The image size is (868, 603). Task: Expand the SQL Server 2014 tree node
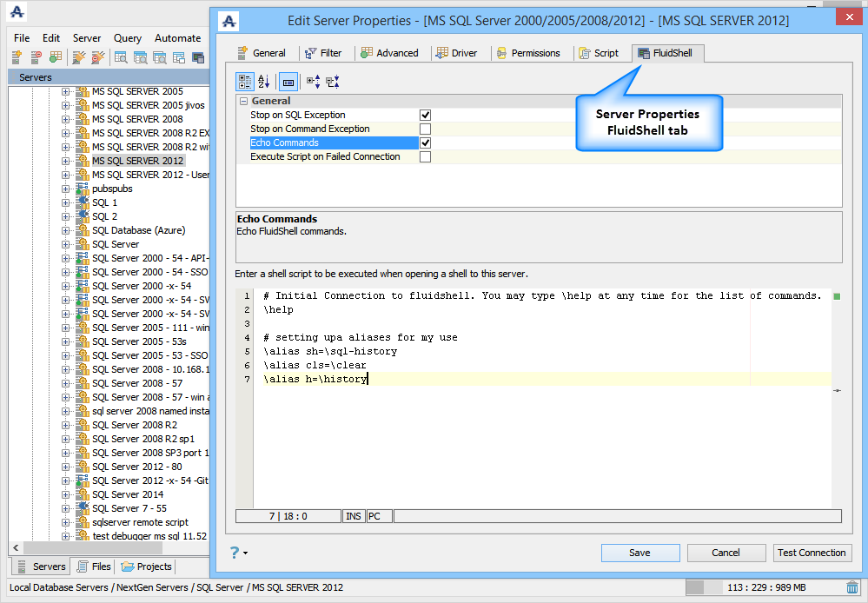coord(66,494)
